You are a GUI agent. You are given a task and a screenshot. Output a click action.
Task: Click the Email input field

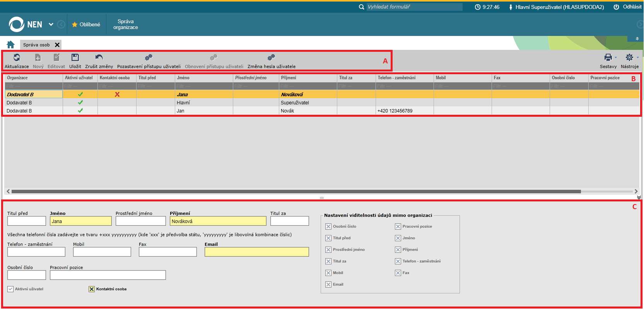257,252
